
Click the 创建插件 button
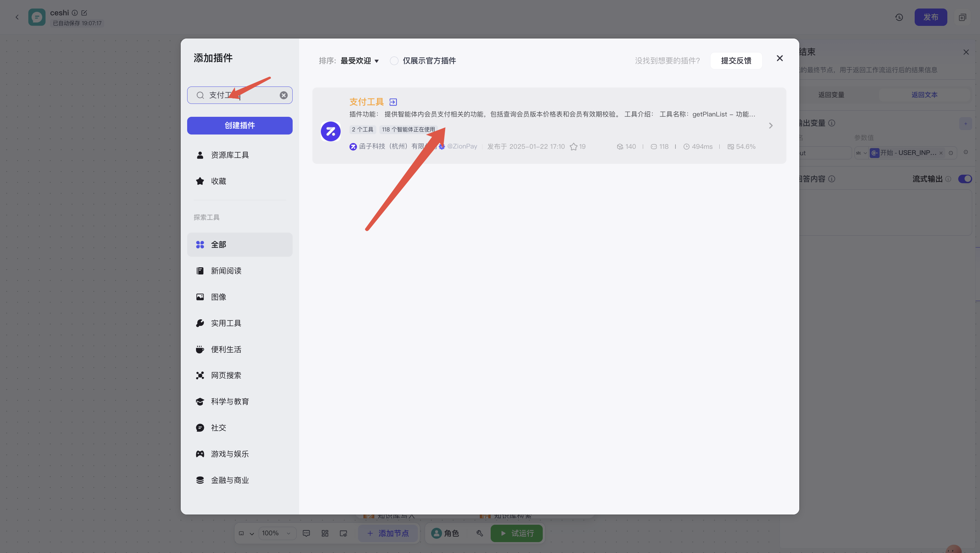tap(240, 126)
